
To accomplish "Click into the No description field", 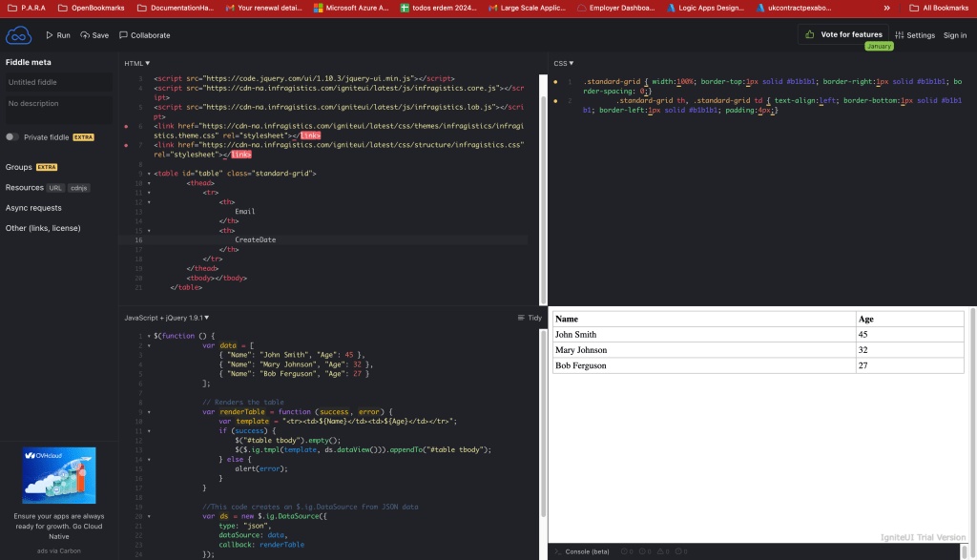I will pos(59,110).
